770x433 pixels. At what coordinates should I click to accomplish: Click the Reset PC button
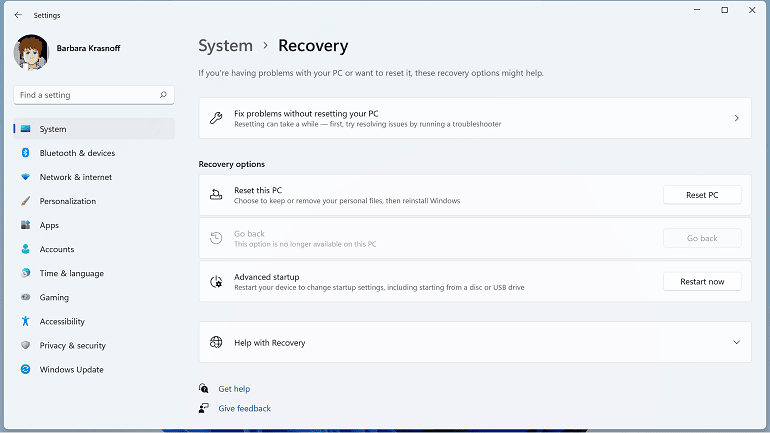pos(702,195)
